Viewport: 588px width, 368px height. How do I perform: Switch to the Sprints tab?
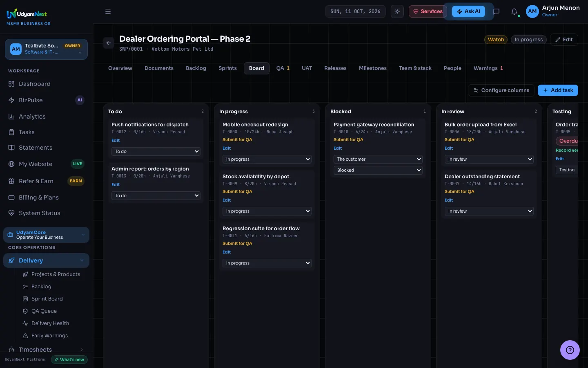(x=227, y=68)
